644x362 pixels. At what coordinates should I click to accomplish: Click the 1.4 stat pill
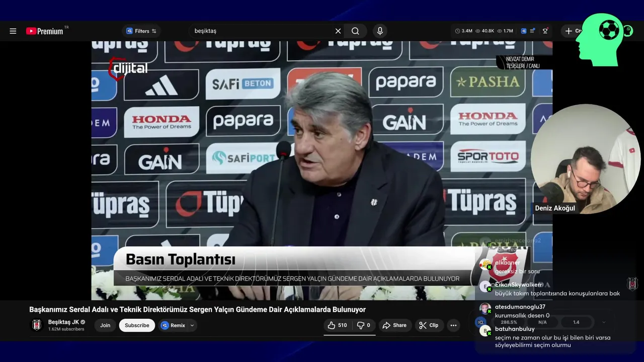[576, 322]
